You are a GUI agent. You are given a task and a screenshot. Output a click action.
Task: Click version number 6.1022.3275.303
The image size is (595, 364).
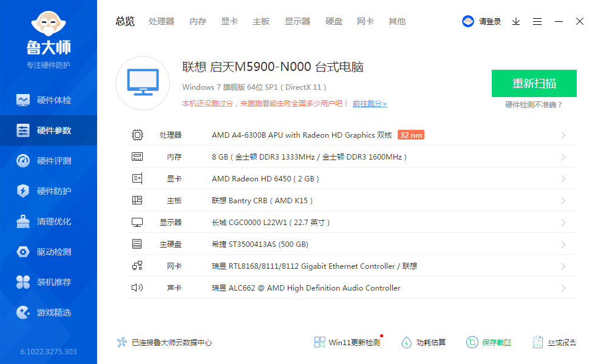49,351
